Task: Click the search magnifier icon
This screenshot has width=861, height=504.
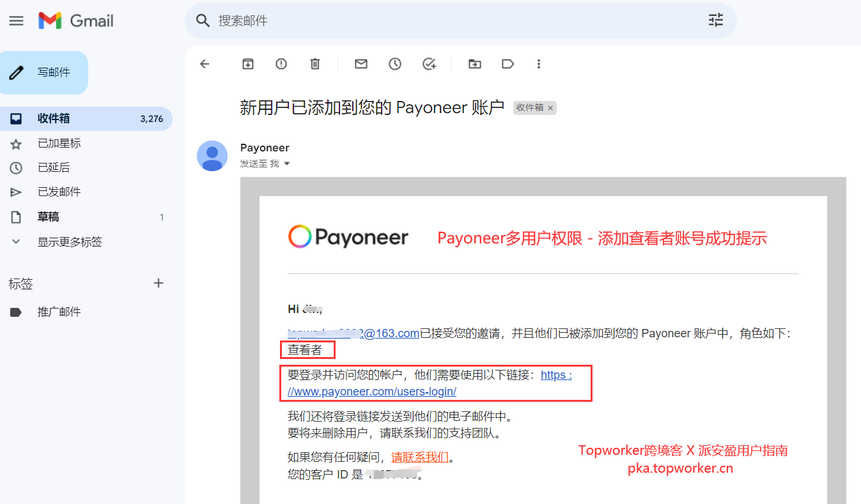Action: (x=203, y=20)
